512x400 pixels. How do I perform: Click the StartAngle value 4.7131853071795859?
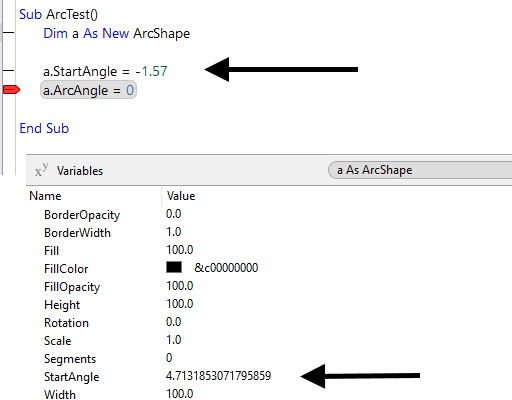coord(218,376)
